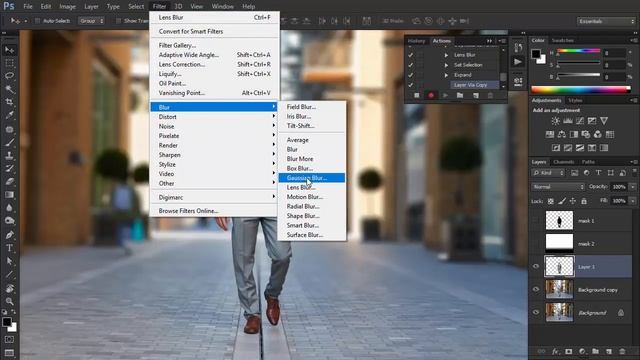Image resolution: width=640 pixels, height=360 pixels.
Task: Click the Actions panel stop button
Action: tap(417, 95)
